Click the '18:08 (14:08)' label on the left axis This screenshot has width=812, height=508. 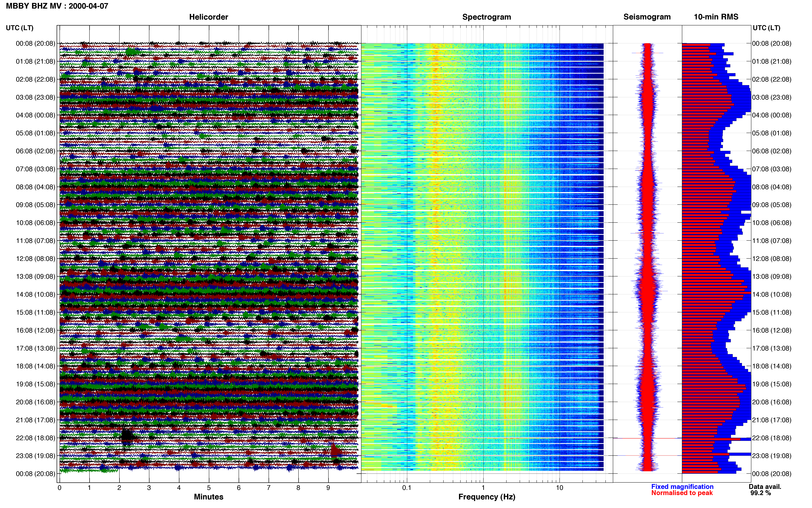(35, 366)
